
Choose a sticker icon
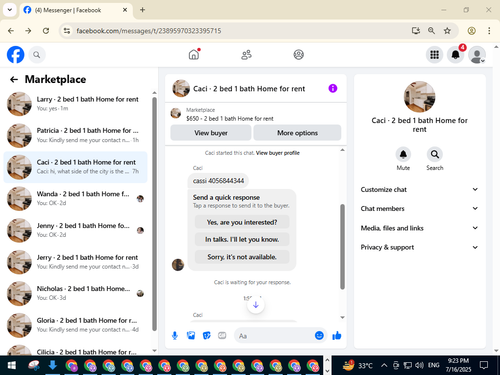(x=207, y=335)
